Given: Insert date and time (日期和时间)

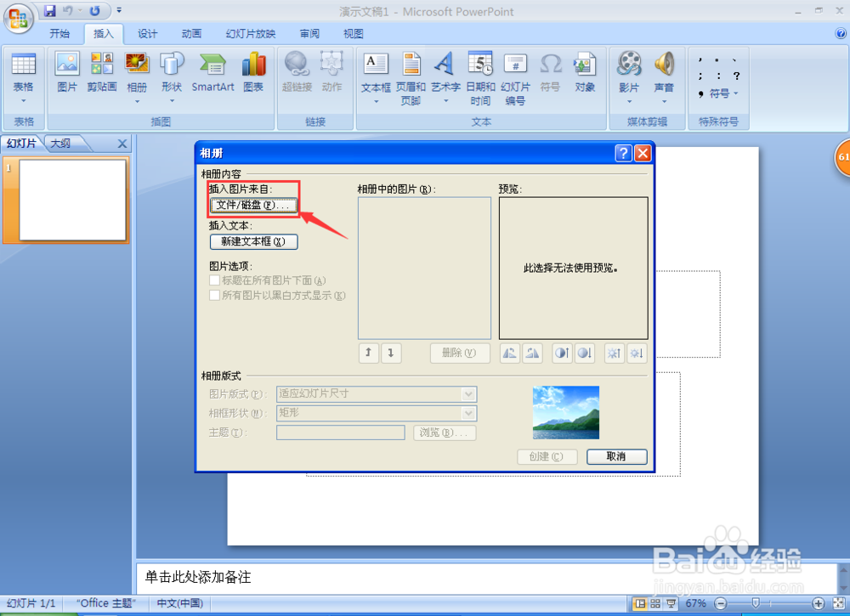Looking at the screenshot, I should [480, 78].
